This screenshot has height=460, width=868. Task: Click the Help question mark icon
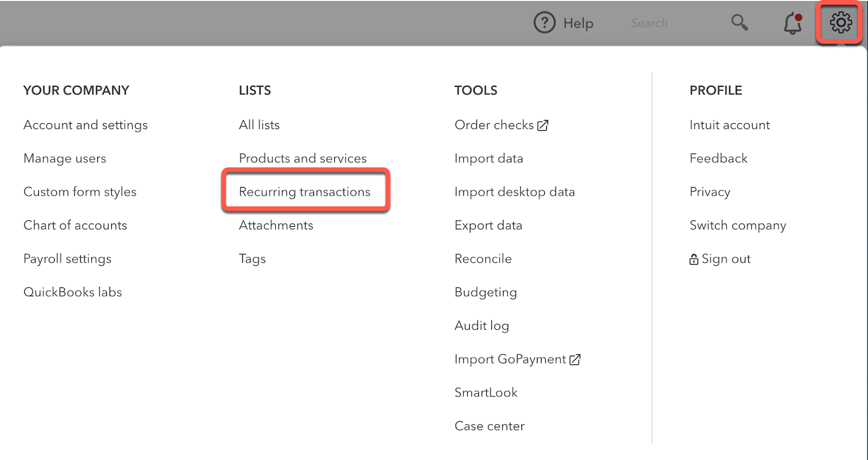pos(544,23)
